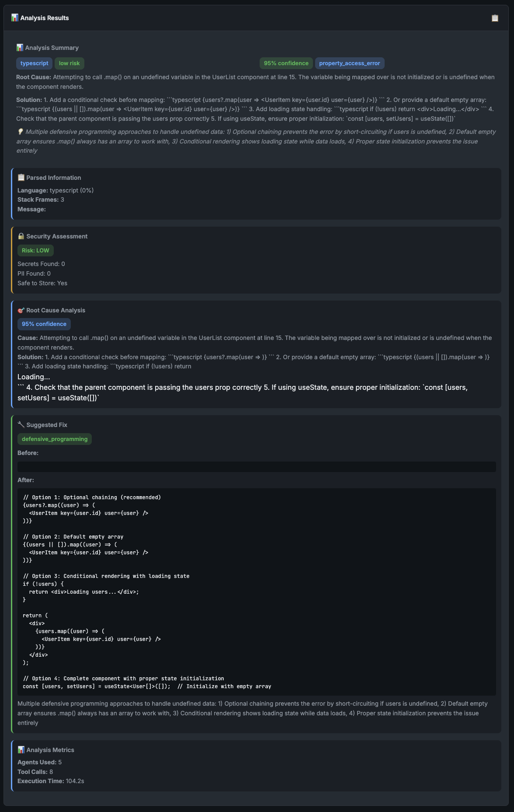Click the Security Assessment lock icon
Viewport: 514px width, 812px height.
tap(21, 236)
